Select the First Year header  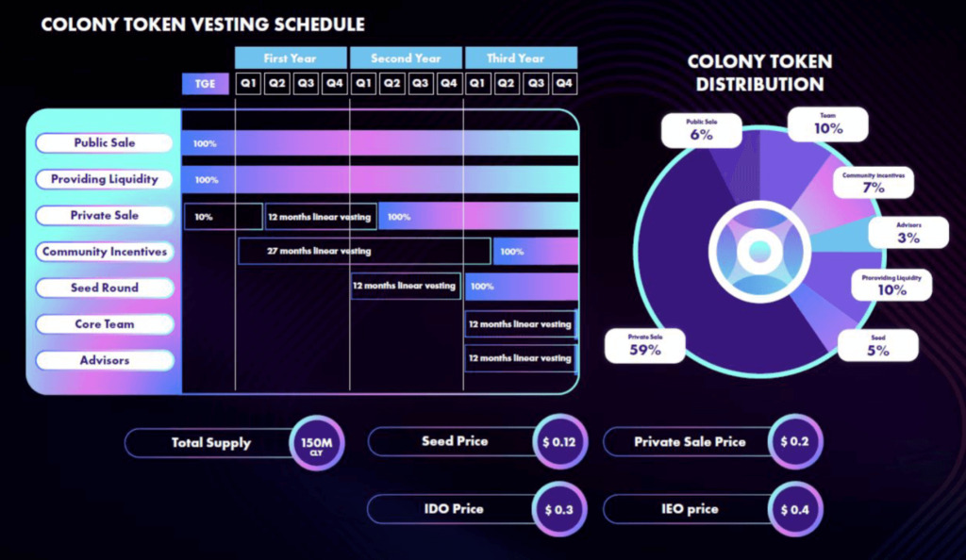[291, 58]
